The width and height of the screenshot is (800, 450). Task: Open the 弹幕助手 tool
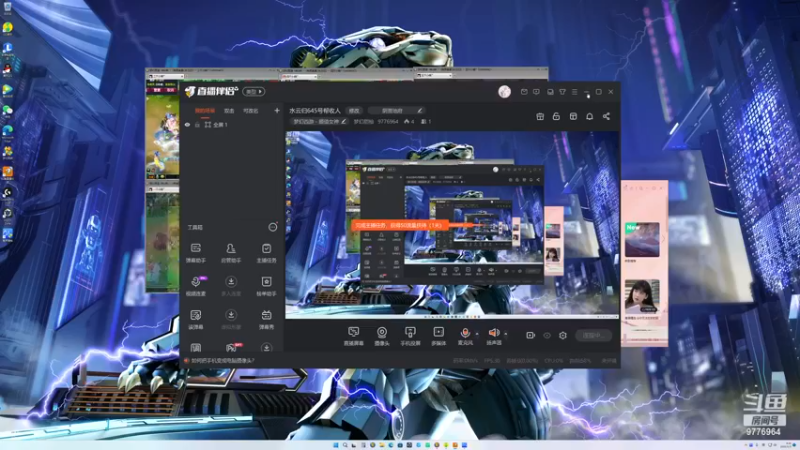[195, 253]
